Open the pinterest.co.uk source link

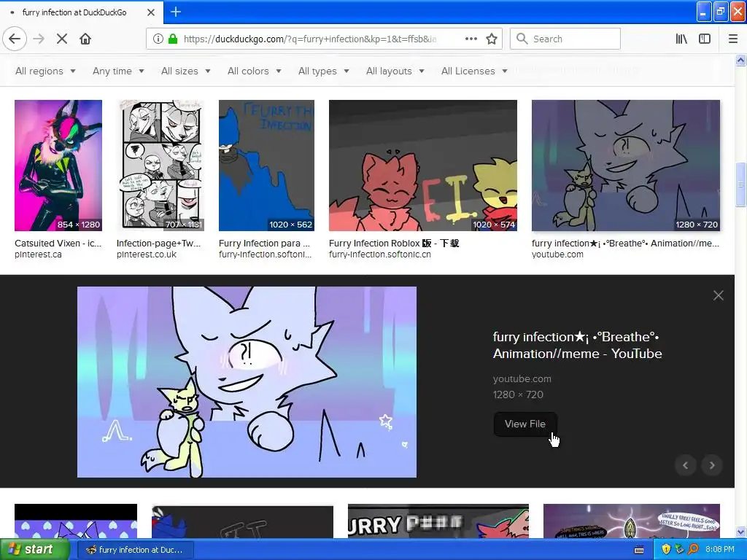146,254
